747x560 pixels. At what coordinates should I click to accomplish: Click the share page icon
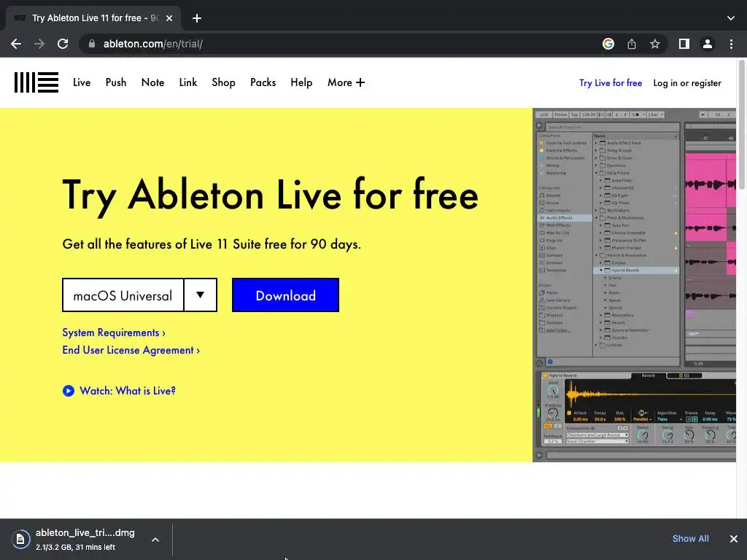point(632,44)
